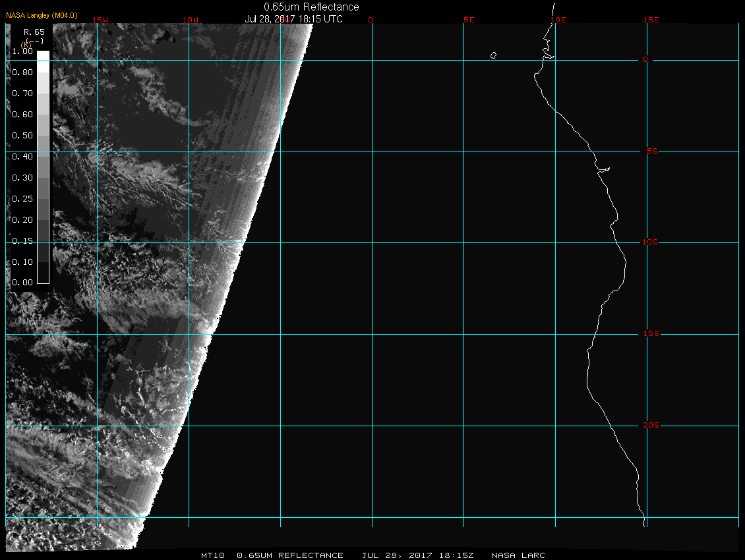Click the 1.00 colorbar value

click(x=22, y=51)
